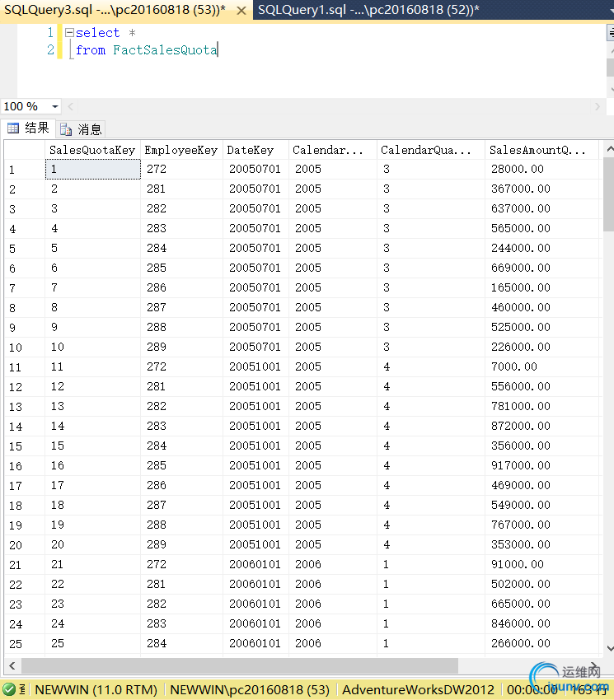Click the cell showing 367000.00
Screen dimensions: 614x700
(541, 189)
